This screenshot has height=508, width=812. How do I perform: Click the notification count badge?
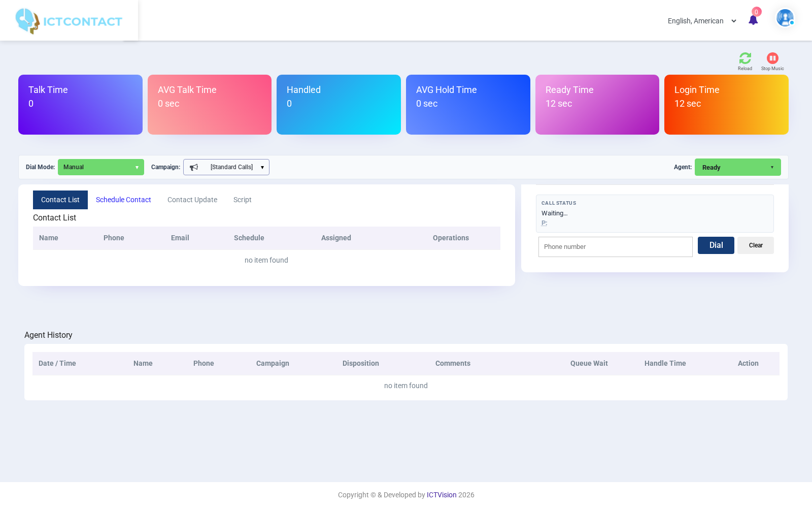(757, 12)
